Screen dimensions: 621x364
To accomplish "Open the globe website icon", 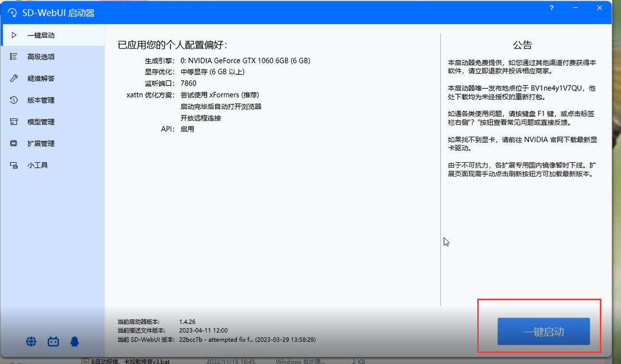I will [x=31, y=341].
